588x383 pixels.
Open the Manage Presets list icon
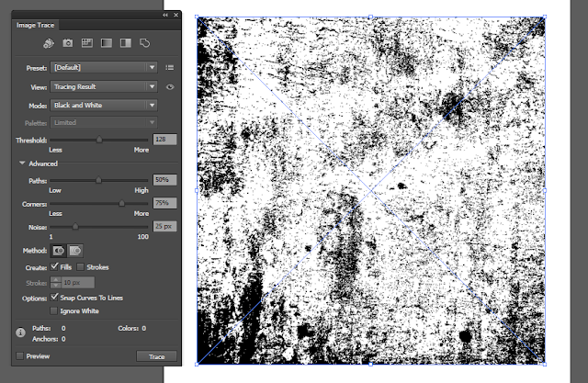coord(170,67)
